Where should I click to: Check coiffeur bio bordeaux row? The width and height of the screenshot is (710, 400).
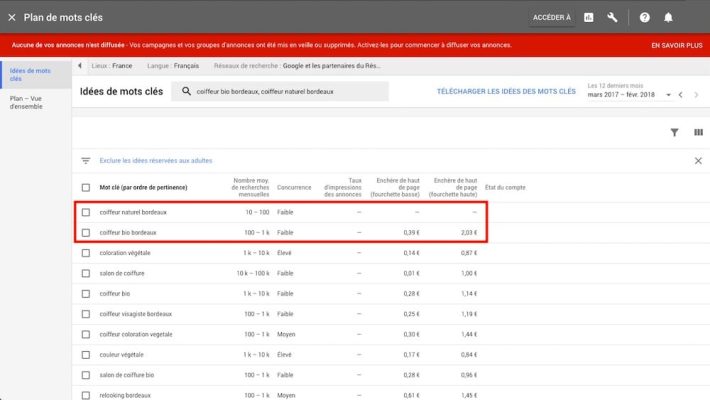pos(86,232)
